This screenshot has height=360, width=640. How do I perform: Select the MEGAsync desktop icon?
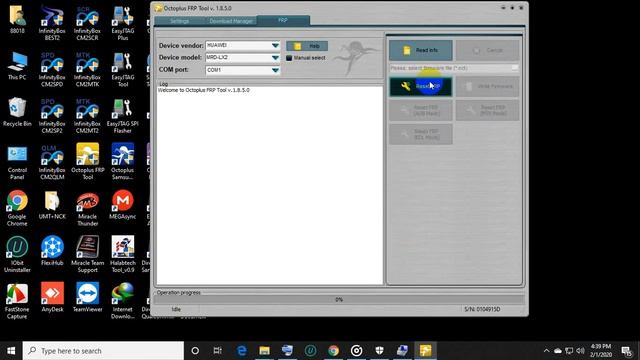tap(122, 205)
